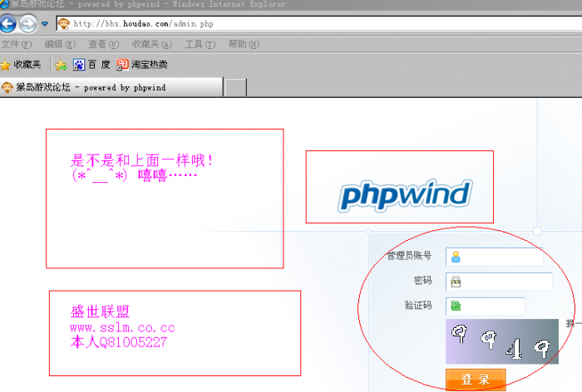Click the 管理员账号 input field

pos(494,257)
